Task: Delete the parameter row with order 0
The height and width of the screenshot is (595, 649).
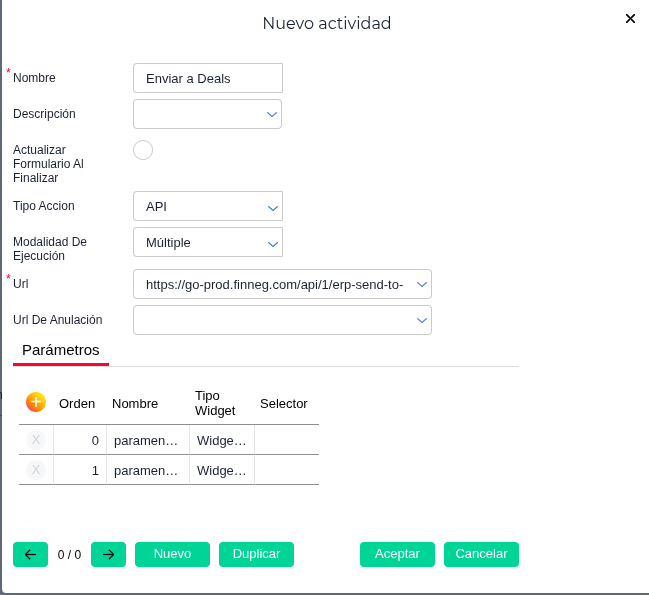Action: [36, 440]
